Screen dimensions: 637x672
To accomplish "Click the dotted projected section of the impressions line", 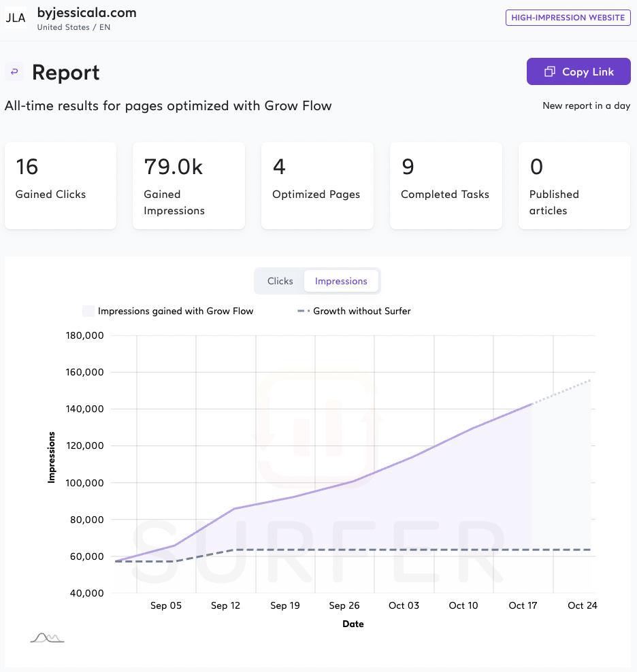I will (561, 392).
